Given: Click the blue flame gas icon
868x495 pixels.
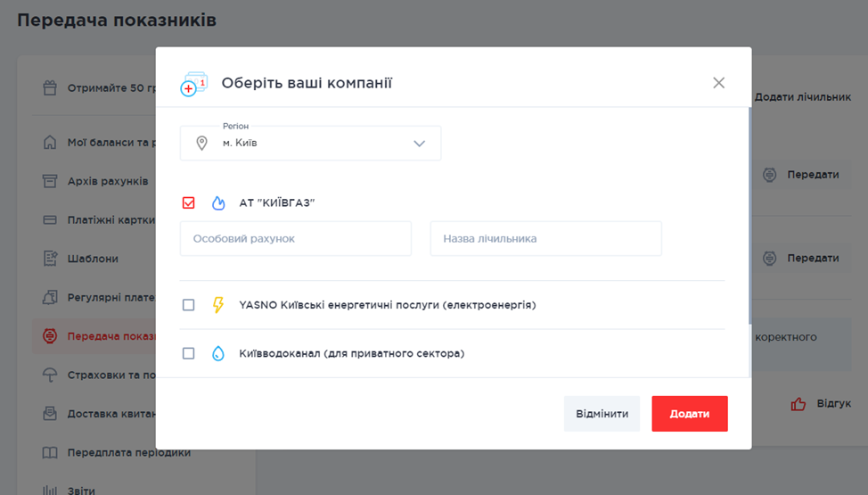Looking at the screenshot, I should pyautogui.click(x=218, y=202).
